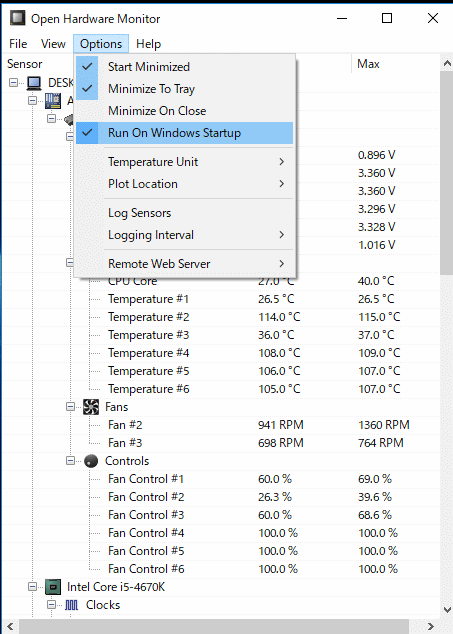453x634 pixels.
Task: Click the Controls group sphere icon
Action: 91,461
